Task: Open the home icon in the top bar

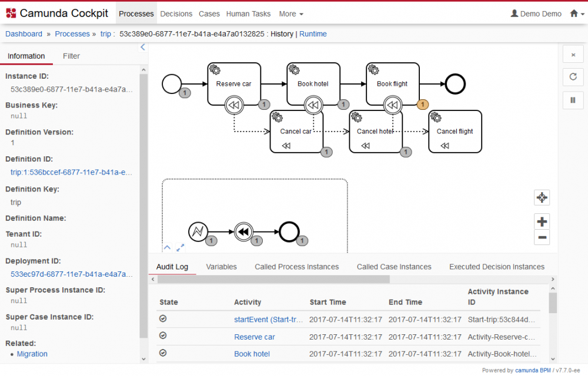Action: 573,13
